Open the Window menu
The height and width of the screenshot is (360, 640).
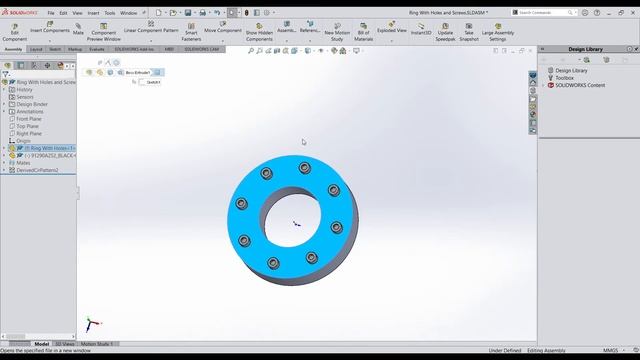coord(129,13)
